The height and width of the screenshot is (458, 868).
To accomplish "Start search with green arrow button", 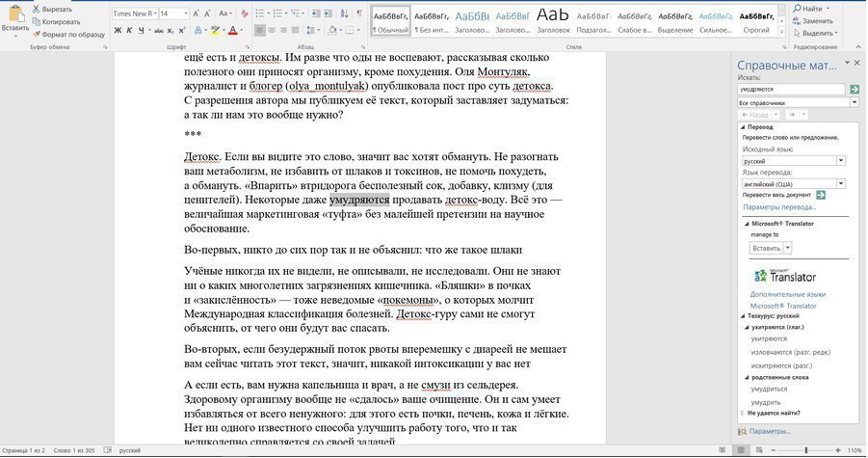I will 855,89.
